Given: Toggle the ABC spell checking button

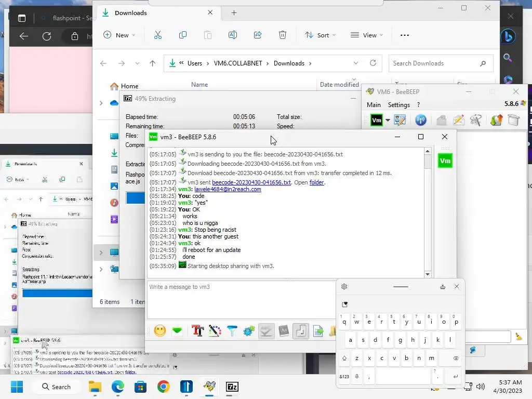Looking at the screenshot, I should point(266,331).
